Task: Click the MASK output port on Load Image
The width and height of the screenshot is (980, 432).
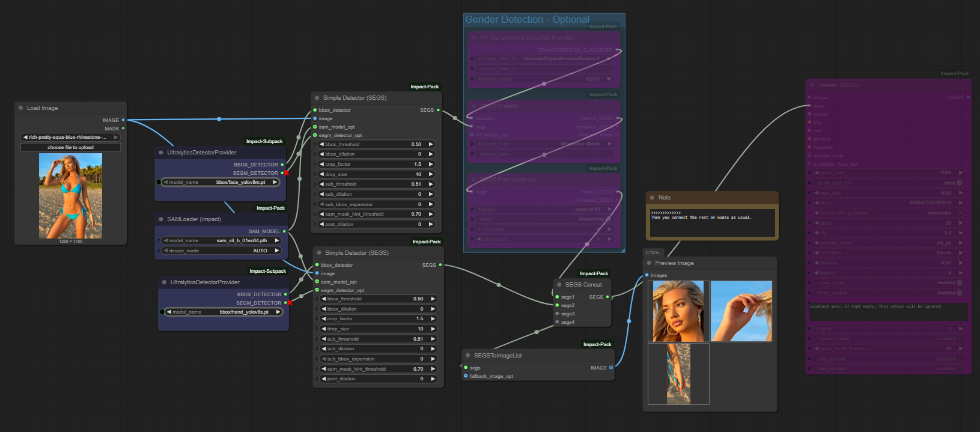Action: [123, 129]
